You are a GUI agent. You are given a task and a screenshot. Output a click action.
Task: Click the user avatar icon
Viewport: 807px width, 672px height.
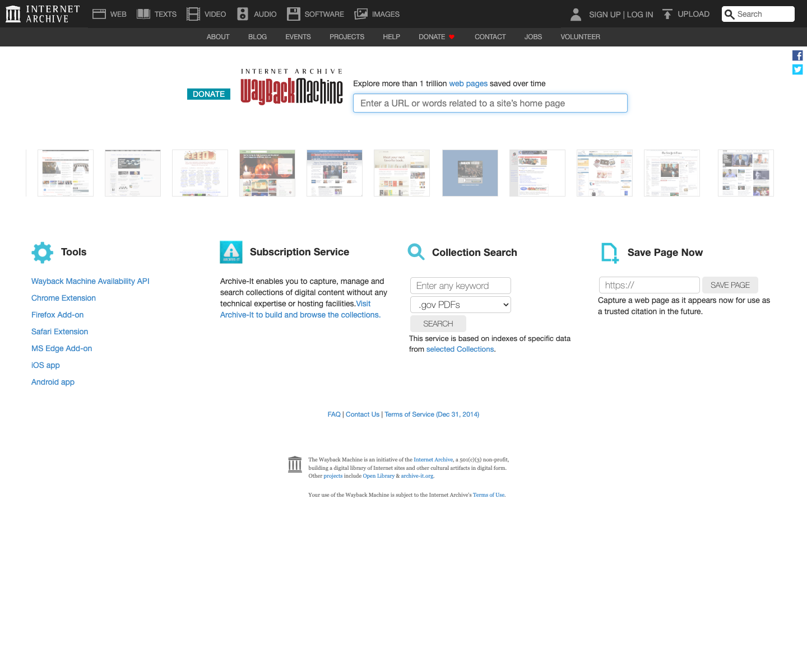[576, 15]
